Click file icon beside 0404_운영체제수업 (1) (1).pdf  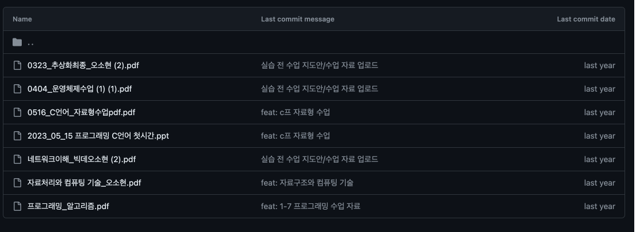[17, 89]
